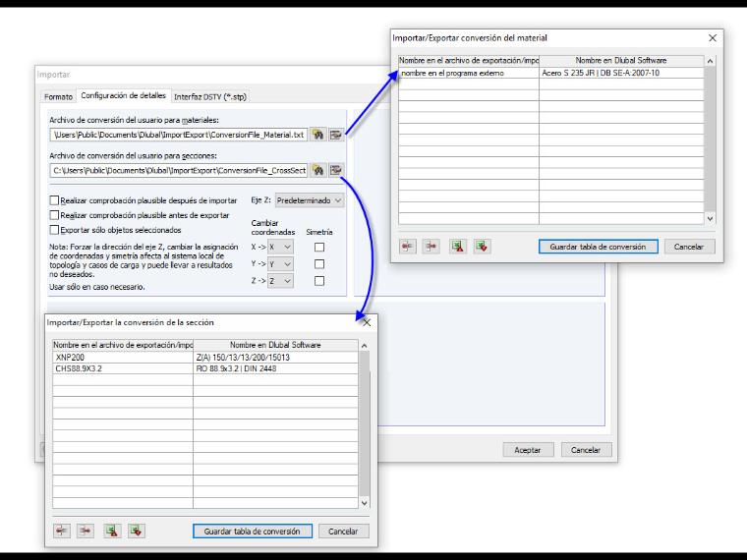Image resolution: width=747 pixels, height=560 pixels.
Task: Click 'Nombre en Dlubal Software' header in material table
Action: coord(621,61)
